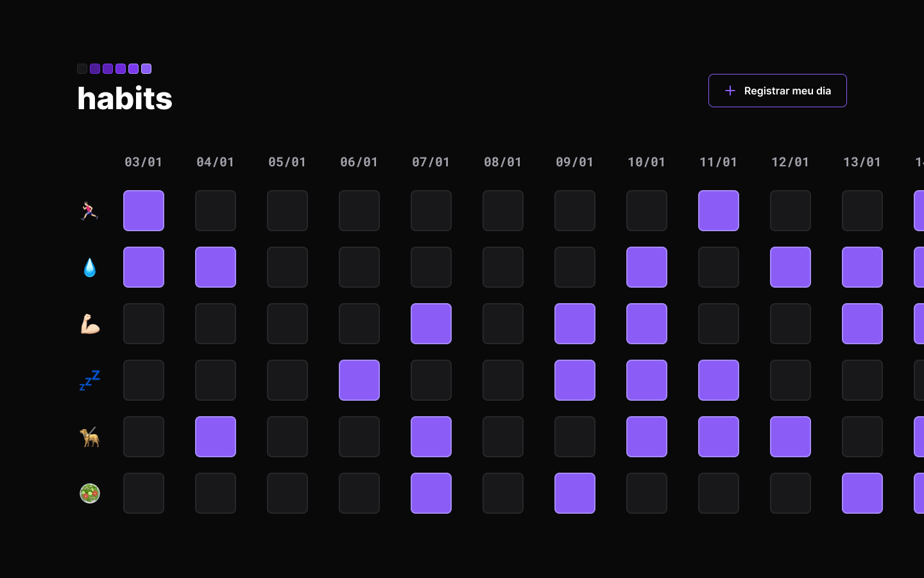Screen dimensions: 924x578
Task: Click the guide dog habit icon
Action: pyautogui.click(x=90, y=437)
